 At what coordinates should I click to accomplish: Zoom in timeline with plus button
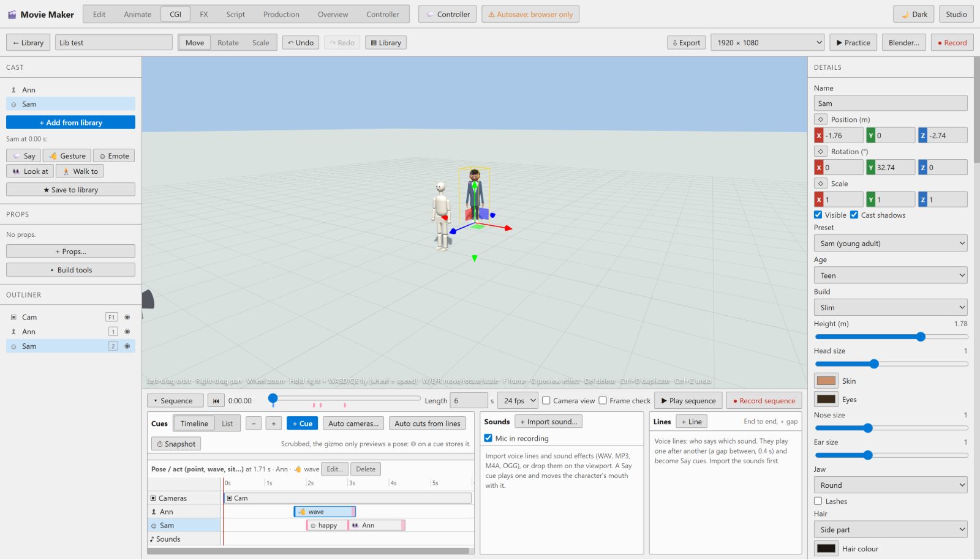274,424
